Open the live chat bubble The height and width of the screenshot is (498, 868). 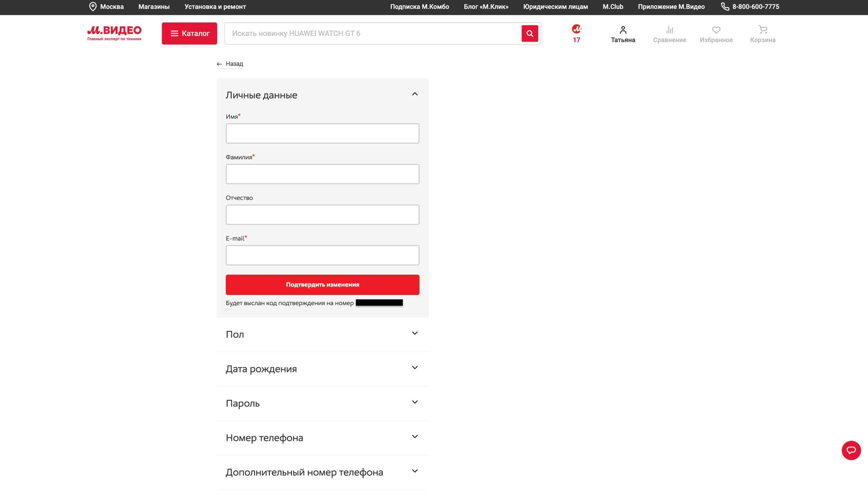[851, 450]
